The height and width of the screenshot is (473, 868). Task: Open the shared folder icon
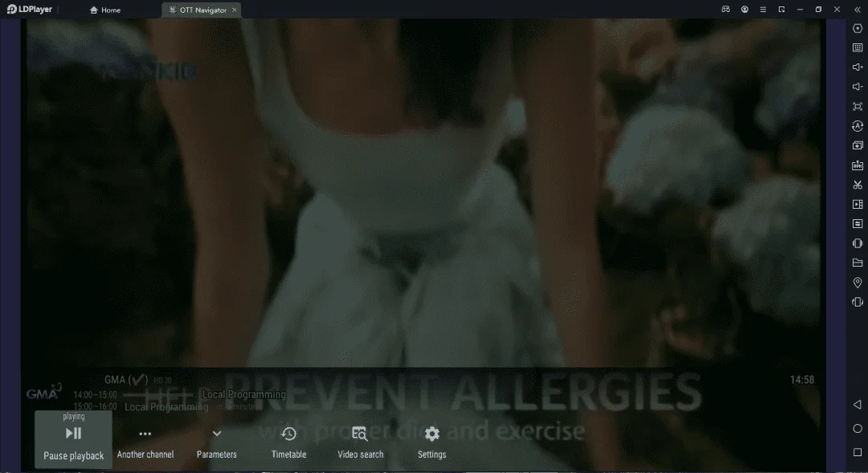point(858,263)
